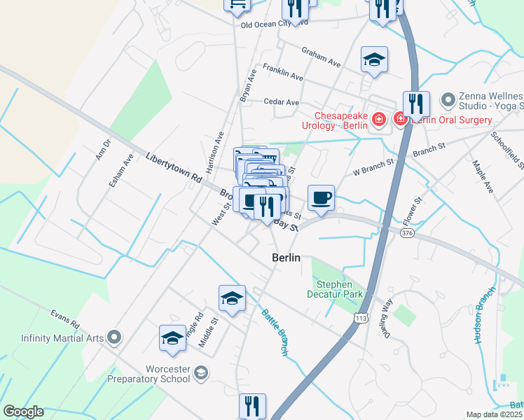
Task: Click the Stephen Decatur Park label
Action: click(335, 289)
